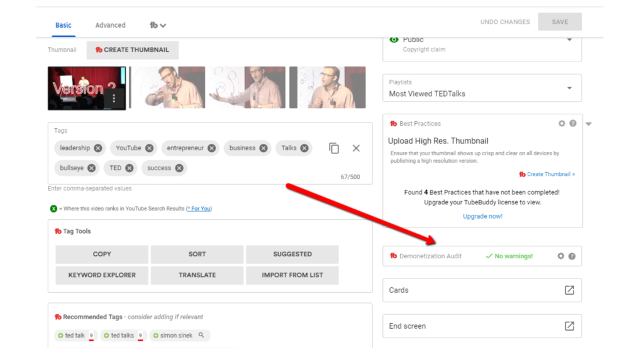This screenshot has height=362, width=644.
Task: Open Demonetization Audit settings gear
Action: click(x=560, y=256)
